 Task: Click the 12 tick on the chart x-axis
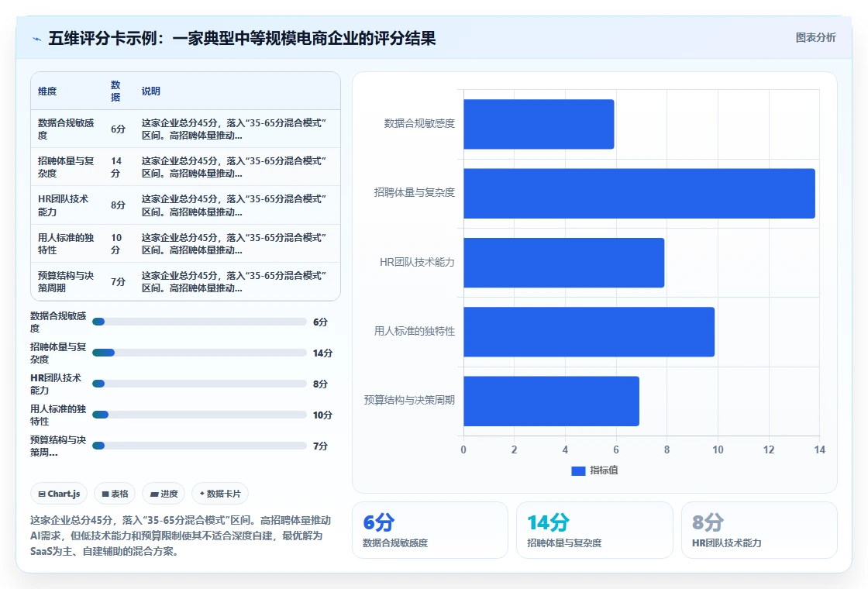[769, 450]
